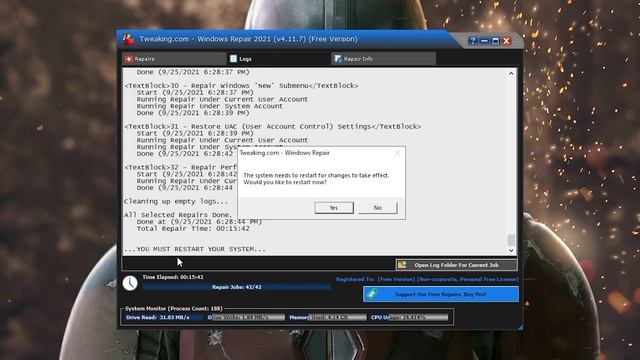The image size is (640, 360).
Task: Click the help question mark icon
Action: pyautogui.click(x=473, y=41)
